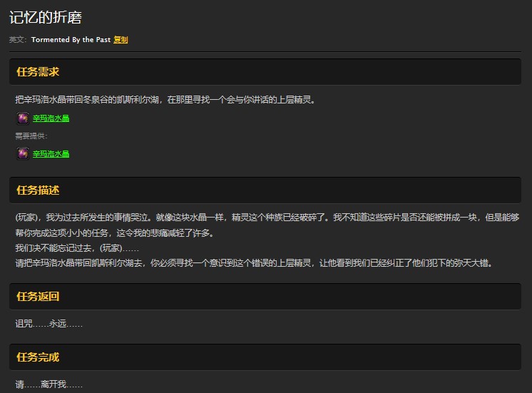The width and height of the screenshot is (532, 393).
Task: Click the 复制 link beside the English name
Action: click(121, 40)
